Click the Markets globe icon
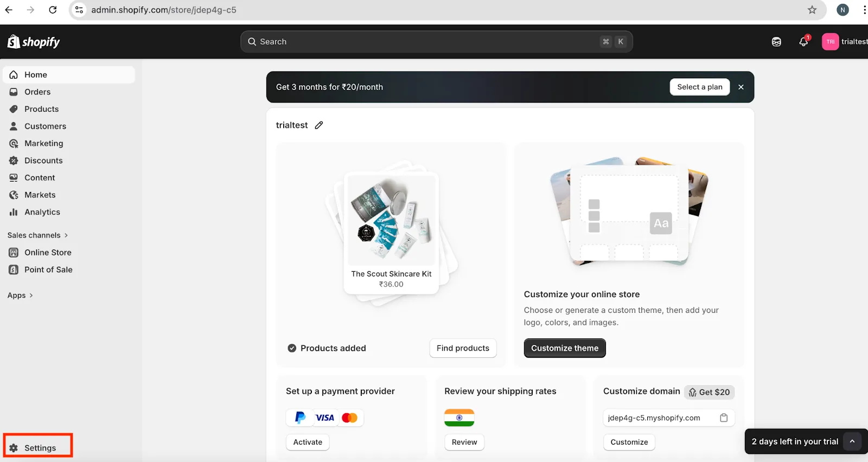The image size is (868, 462). [14, 195]
